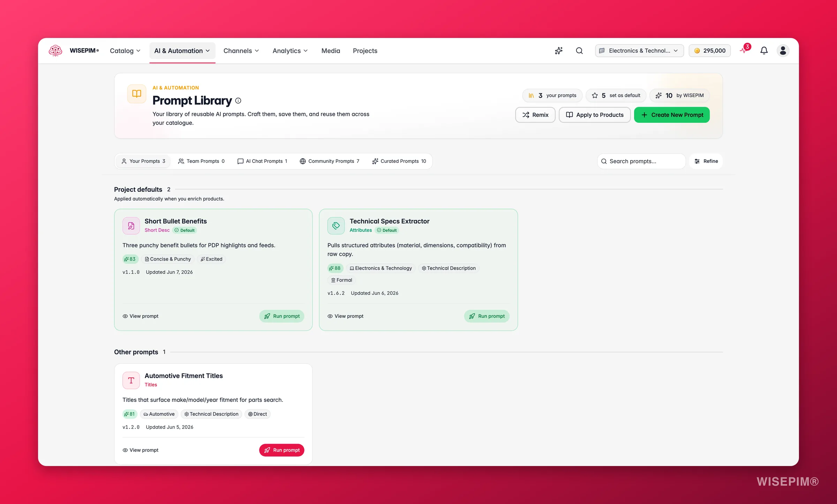Click Create New Prompt

[x=672, y=115]
